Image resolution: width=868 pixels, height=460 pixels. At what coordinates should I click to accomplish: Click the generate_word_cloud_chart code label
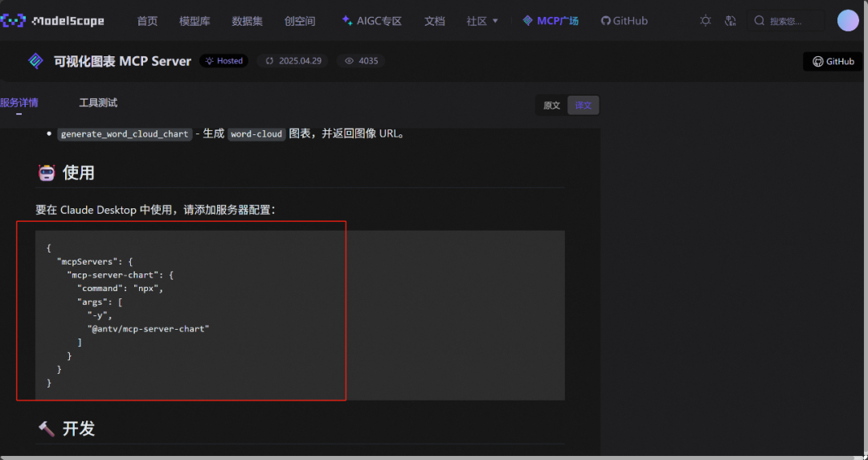click(x=125, y=134)
